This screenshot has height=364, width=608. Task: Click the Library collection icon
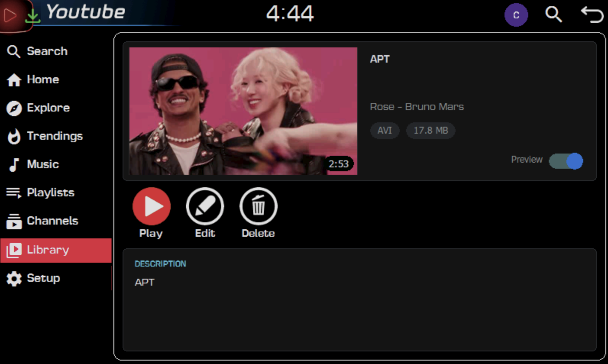(x=14, y=250)
